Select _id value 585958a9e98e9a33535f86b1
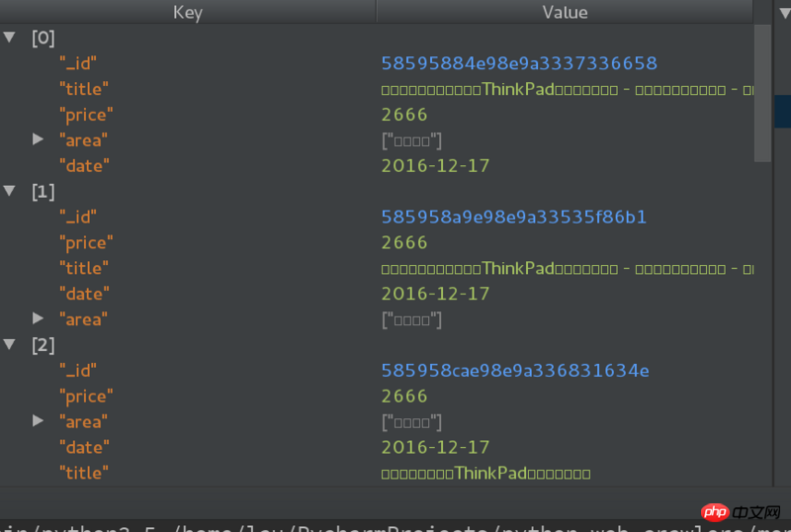Viewport: 791px width, 532px height. click(513, 217)
